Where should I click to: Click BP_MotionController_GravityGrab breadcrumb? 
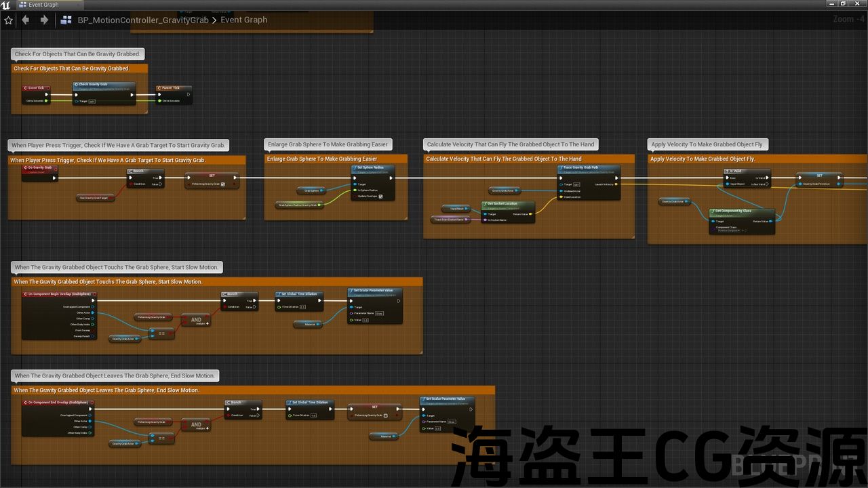(x=143, y=20)
